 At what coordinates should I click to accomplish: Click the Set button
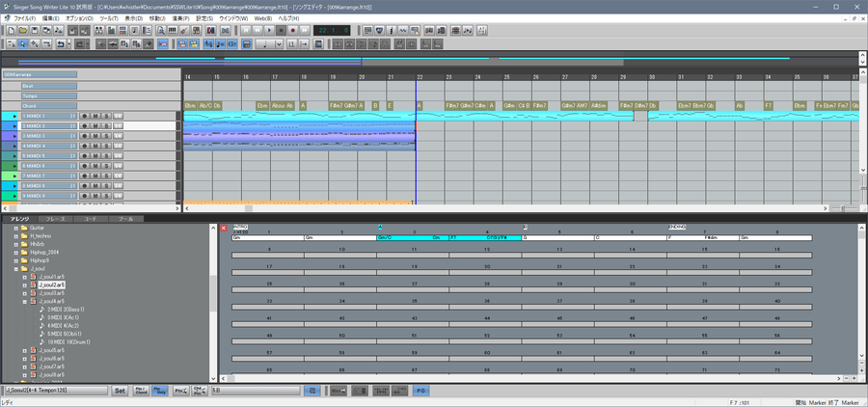120,391
